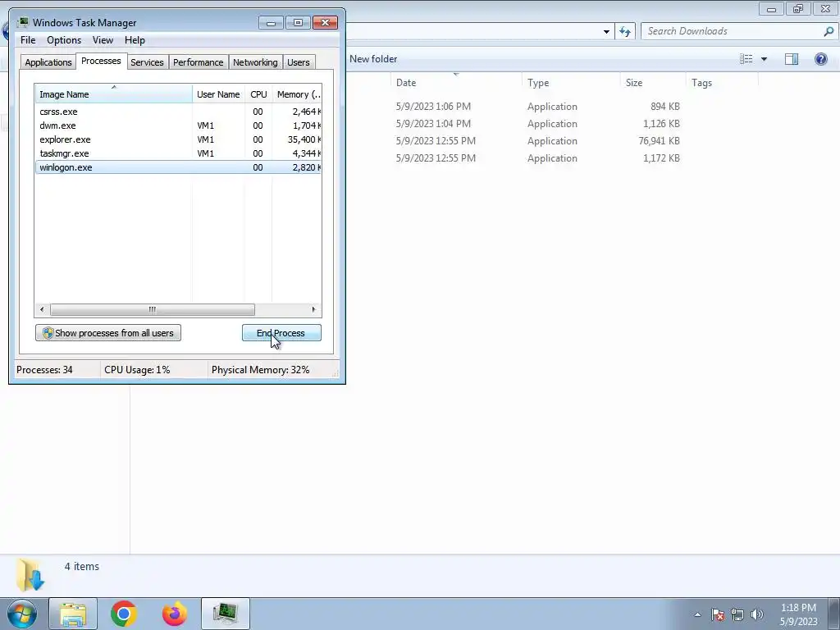Select the csrss.exe process
This screenshot has height=630, width=840.
coord(178,112)
